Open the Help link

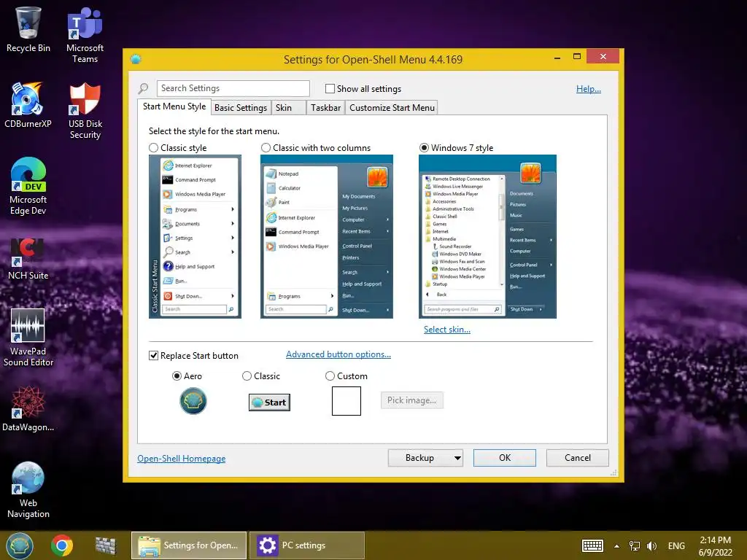click(589, 88)
